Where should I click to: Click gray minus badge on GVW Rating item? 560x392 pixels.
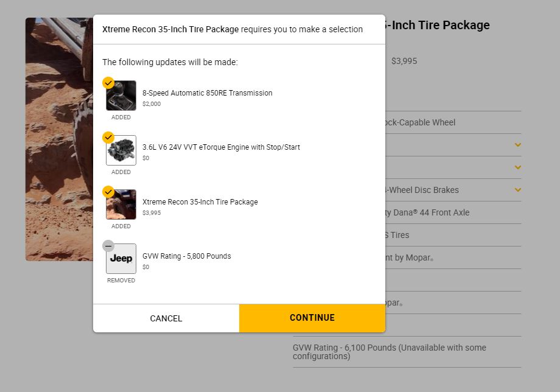coord(108,246)
